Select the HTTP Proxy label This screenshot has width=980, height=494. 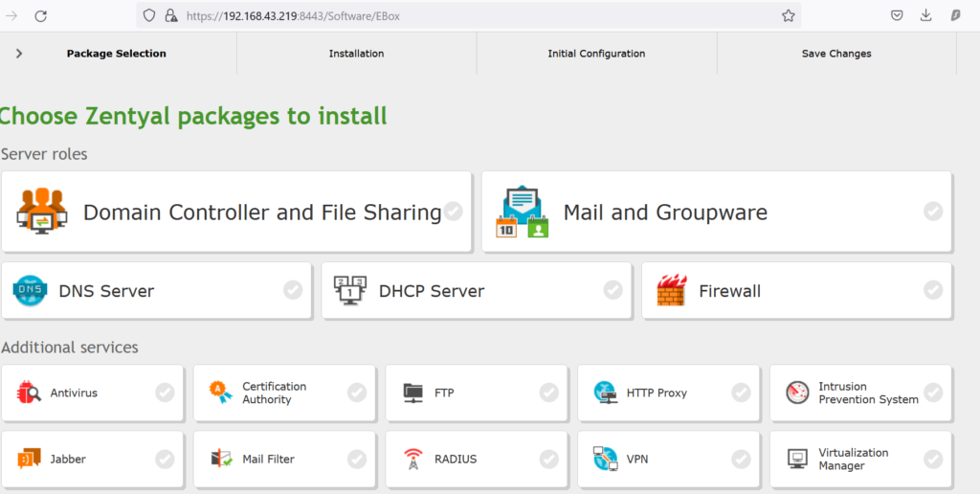coord(657,393)
